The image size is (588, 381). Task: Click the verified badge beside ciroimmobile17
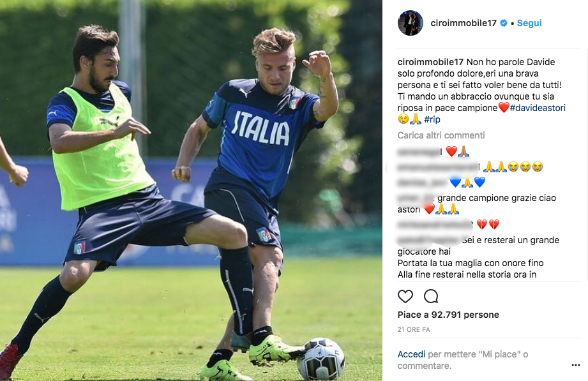pos(504,23)
